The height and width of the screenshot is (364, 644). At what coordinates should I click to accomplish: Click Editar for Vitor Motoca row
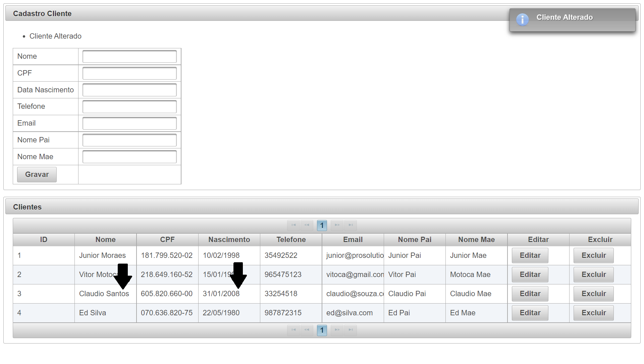click(x=530, y=275)
